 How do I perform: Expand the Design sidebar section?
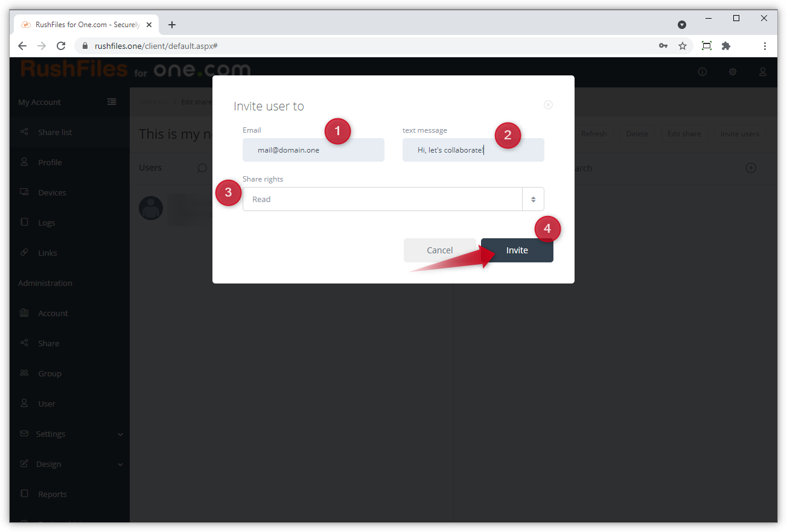pyautogui.click(x=69, y=464)
